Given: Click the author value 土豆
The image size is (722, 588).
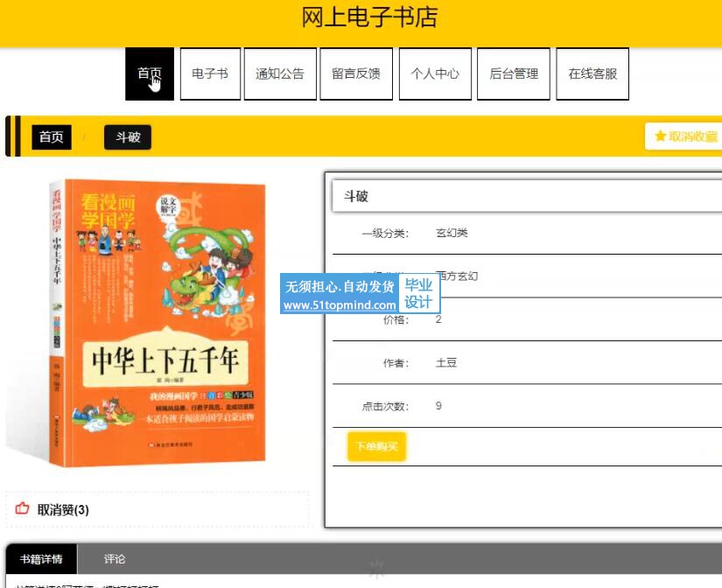Looking at the screenshot, I should tap(446, 363).
